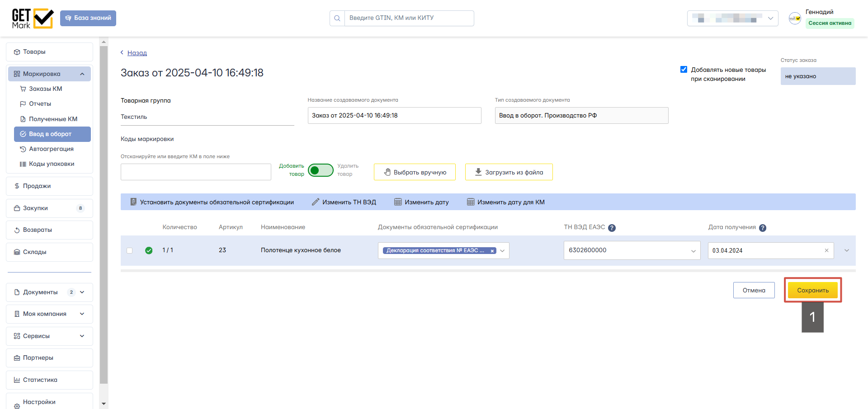This screenshot has width=868, height=409.
Task: Open the company selector dropdown in header
Action: coord(732,18)
